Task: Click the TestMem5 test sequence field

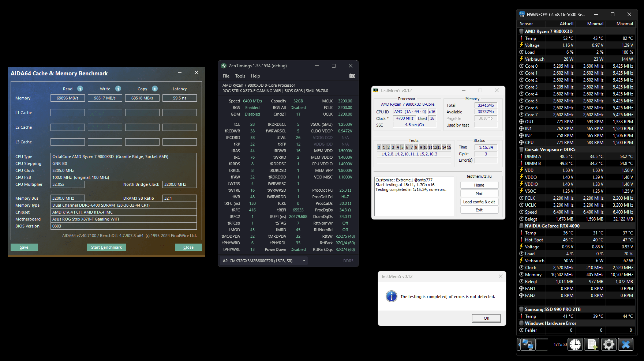Action: coord(414,154)
